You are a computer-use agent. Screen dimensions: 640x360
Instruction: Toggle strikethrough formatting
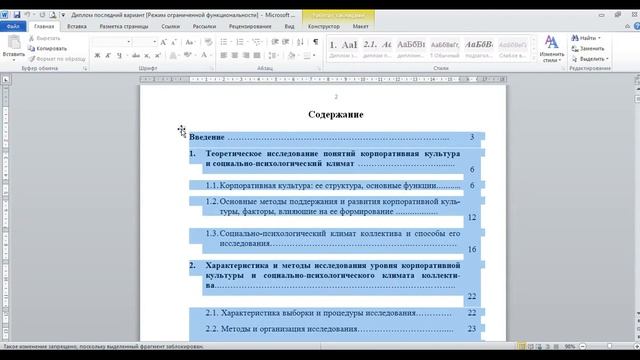[x=136, y=55]
